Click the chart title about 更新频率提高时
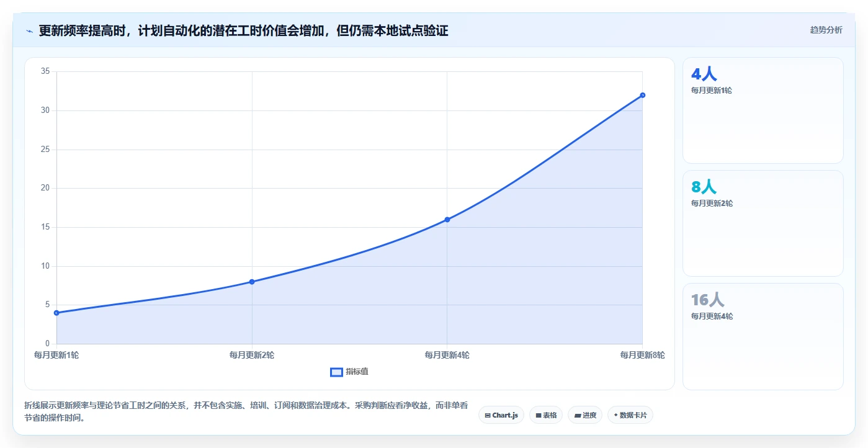The width and height of the screenshot is (868, 448). coord(243,30)
